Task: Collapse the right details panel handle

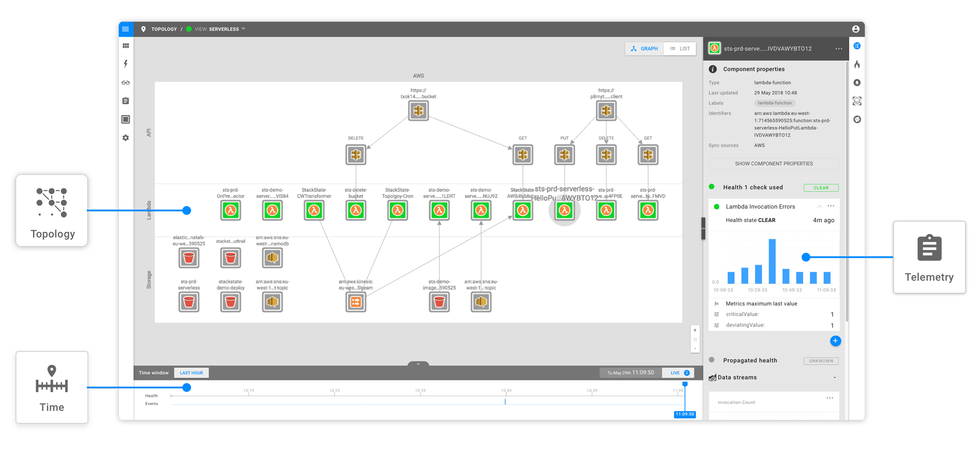Action: [x=703, y=228]
